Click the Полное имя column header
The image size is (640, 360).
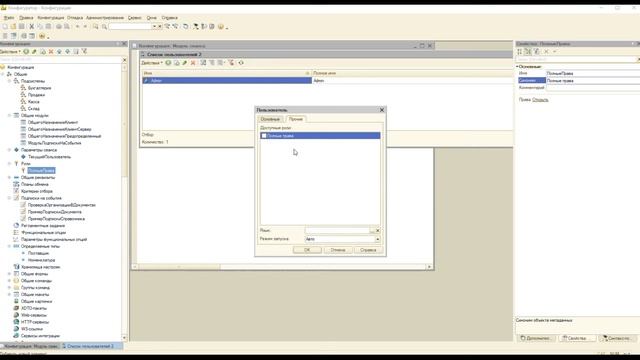(412, 73)
